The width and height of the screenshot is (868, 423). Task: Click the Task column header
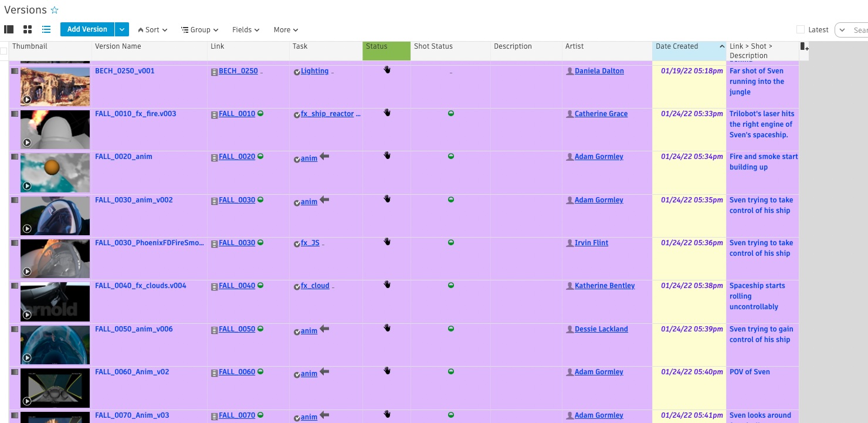point(325,51)
